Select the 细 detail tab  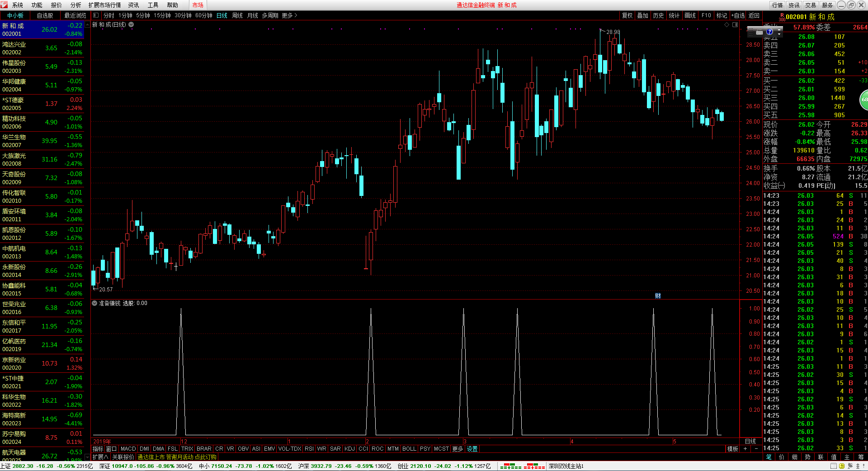point(794,457)
